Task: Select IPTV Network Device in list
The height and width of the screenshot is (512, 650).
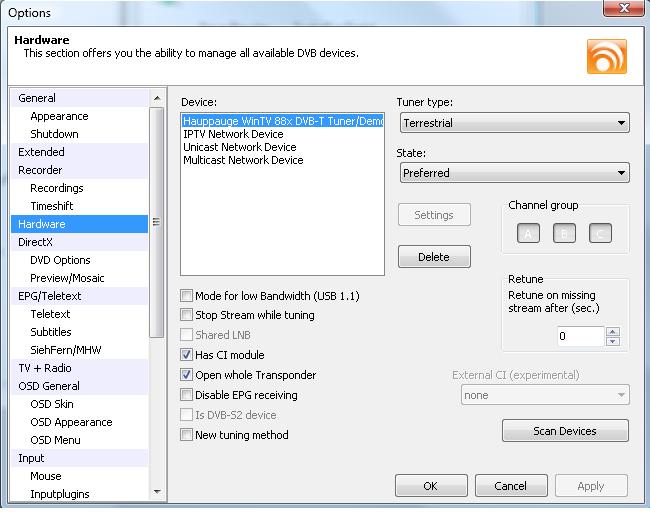Action: (233, 134)
